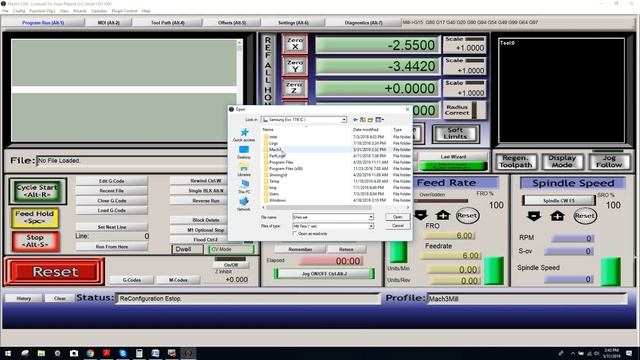Open the View Menu in the Open dialog
Image resolution: width=640 pixels, height=360 pixels.
379,120
